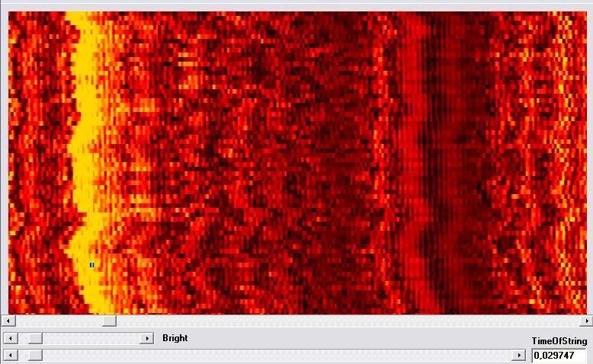The width and height of the screenshot is (593, 364).
Task: Click the Bright slider track right of thumb
Action: click(91, 338)
